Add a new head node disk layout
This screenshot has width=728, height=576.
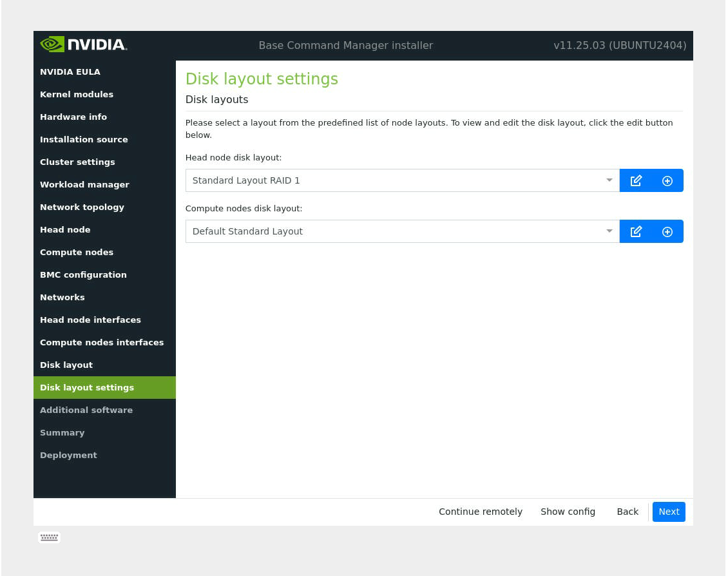(667, 180)
